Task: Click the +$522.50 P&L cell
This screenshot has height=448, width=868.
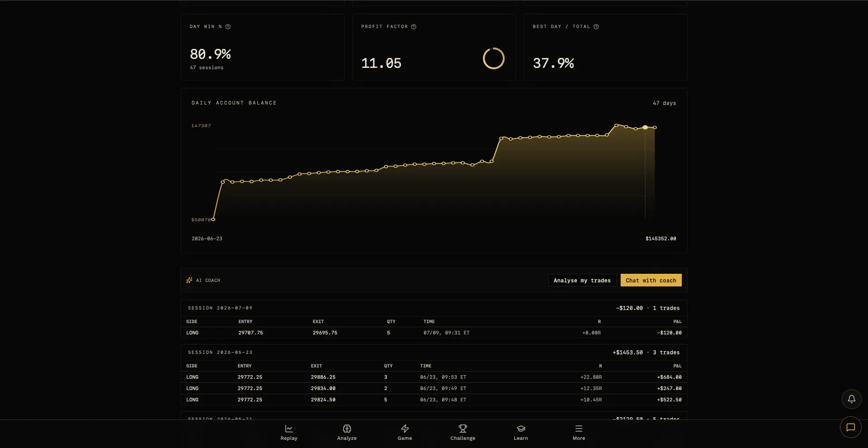Action: (669, 400)
